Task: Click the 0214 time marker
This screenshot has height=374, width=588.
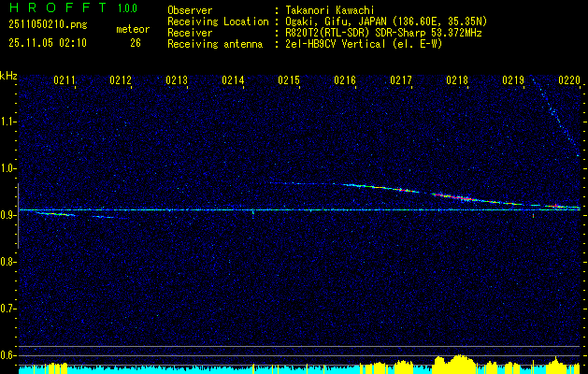Action: pyautogui.click(x=233, y=79)
